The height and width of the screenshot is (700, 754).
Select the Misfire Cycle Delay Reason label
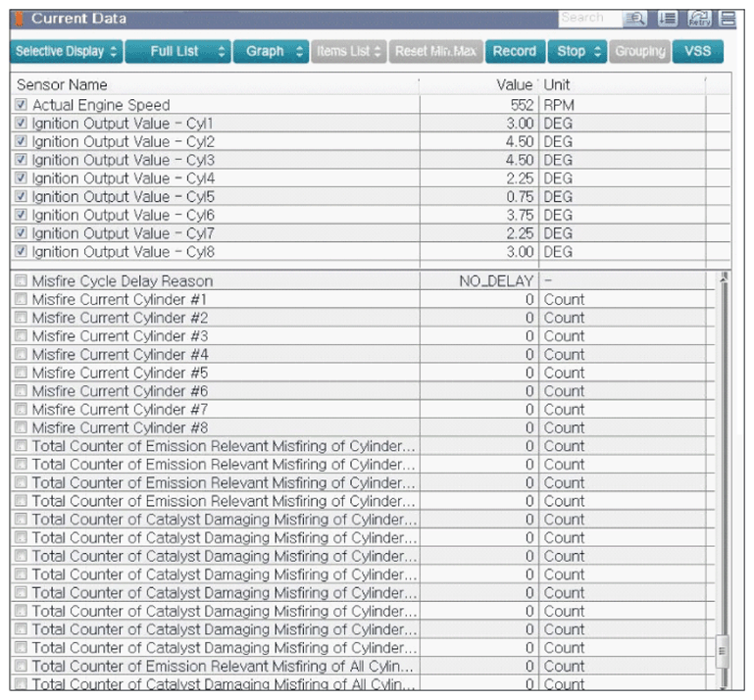pyautogui.click(x=123, y=280)
